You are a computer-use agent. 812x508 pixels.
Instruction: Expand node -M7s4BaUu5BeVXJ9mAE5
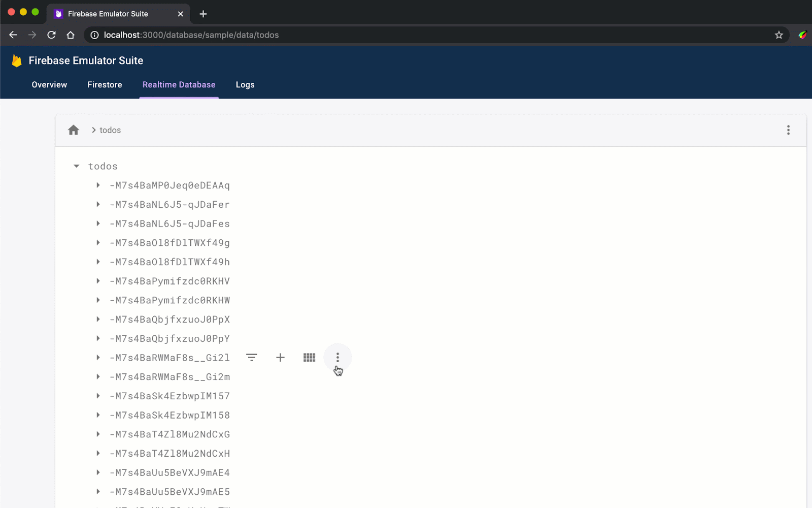(x=98, y=492)
